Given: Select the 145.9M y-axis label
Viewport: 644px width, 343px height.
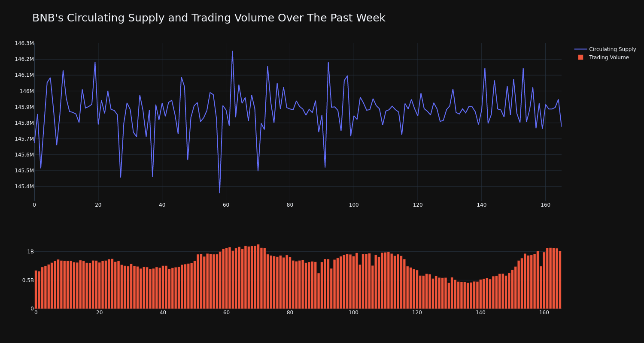Looking at the screenshot, I should pyautogui.click(x=24, y=107).
